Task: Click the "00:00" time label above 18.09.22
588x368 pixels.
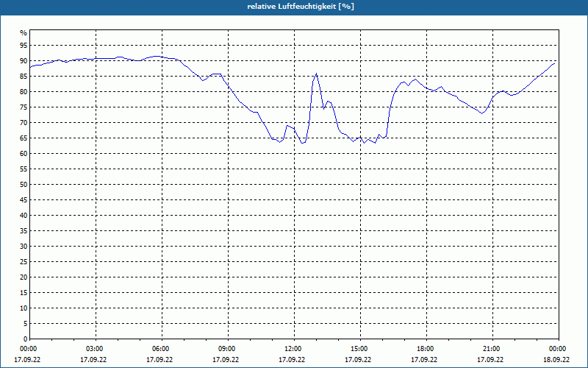Action: pos(556,349)
